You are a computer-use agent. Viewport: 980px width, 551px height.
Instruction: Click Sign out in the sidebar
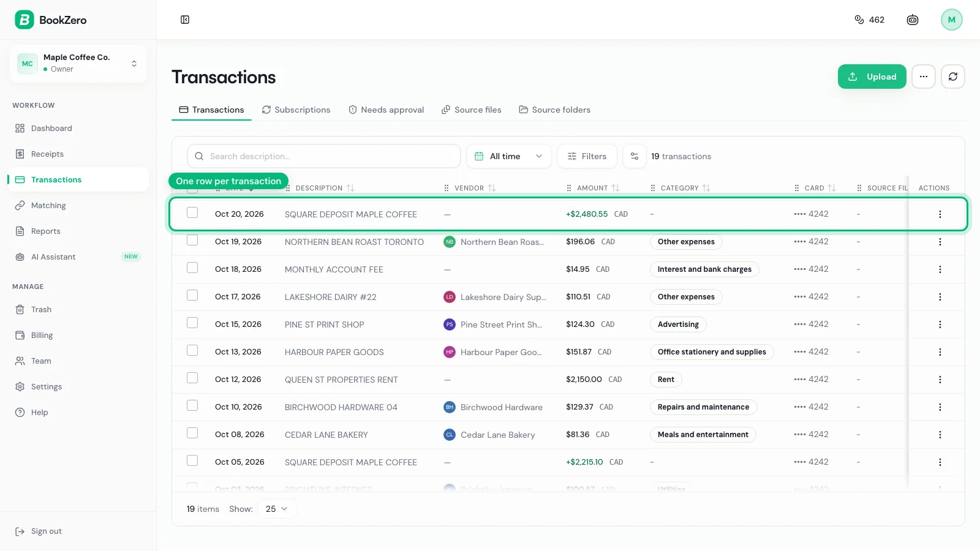point(39,531)
